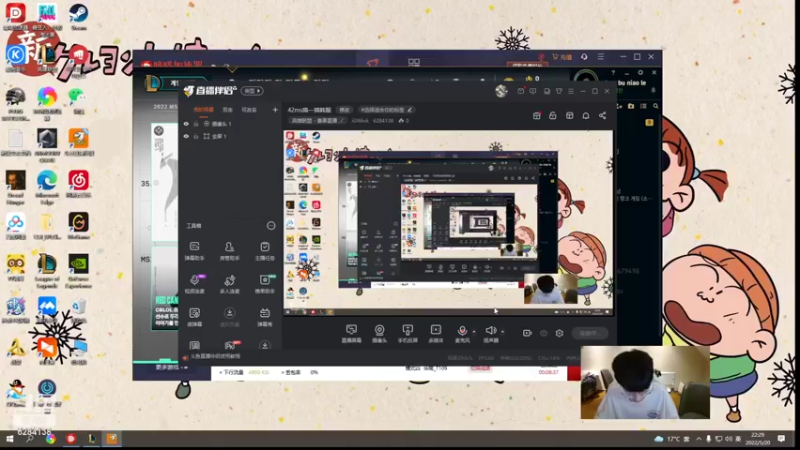Open the League of Legends taskbar icon

click(x=92, y=439)
